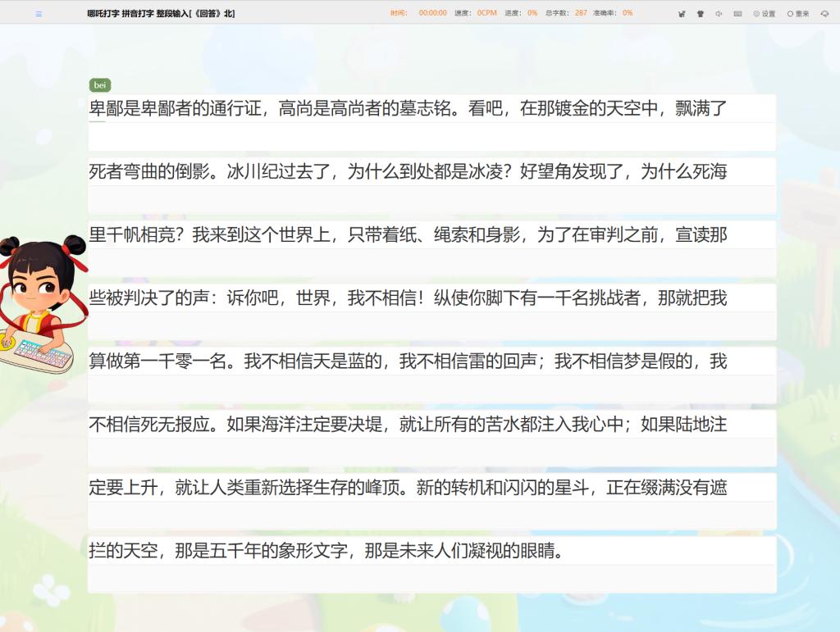Toggle the on-screen keyboard icon
The height and width of the screenshot is (632, 840).
(737, 13)
